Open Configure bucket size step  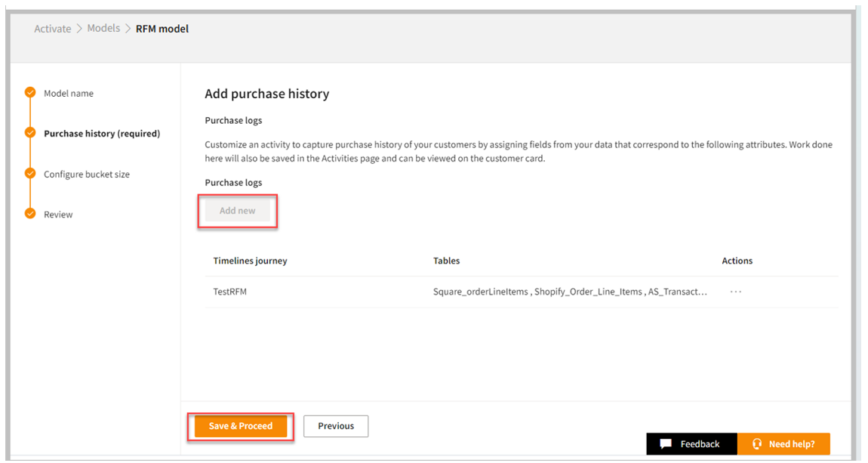tap(87, 174)
